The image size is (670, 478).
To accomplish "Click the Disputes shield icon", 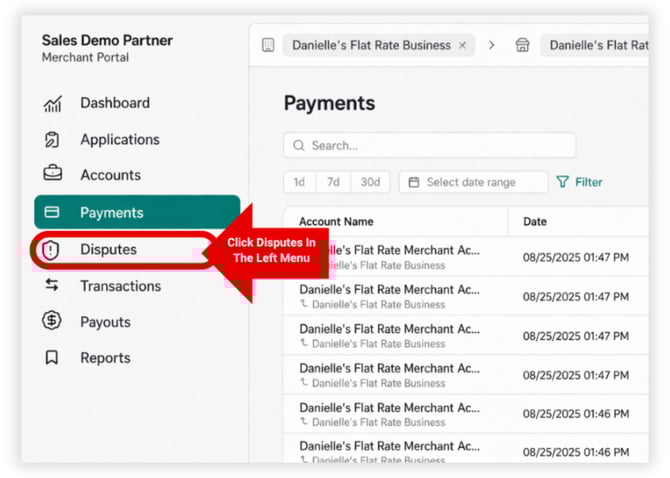I will coord(51,250).
